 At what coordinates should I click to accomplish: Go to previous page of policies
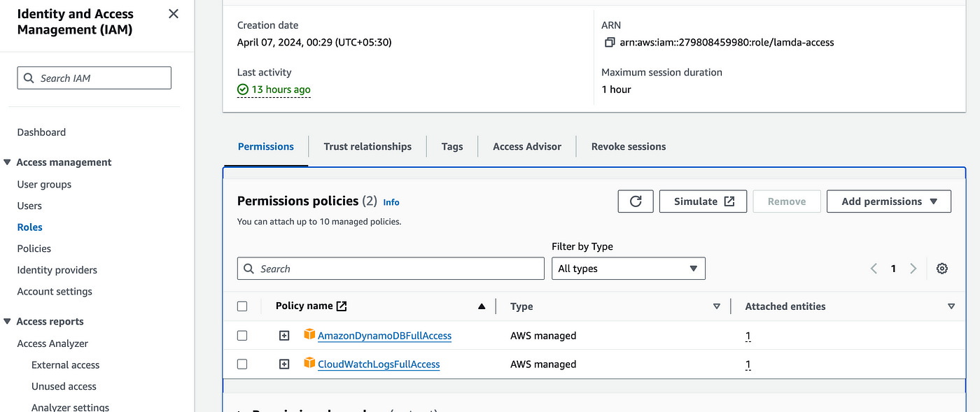[874, 269]
